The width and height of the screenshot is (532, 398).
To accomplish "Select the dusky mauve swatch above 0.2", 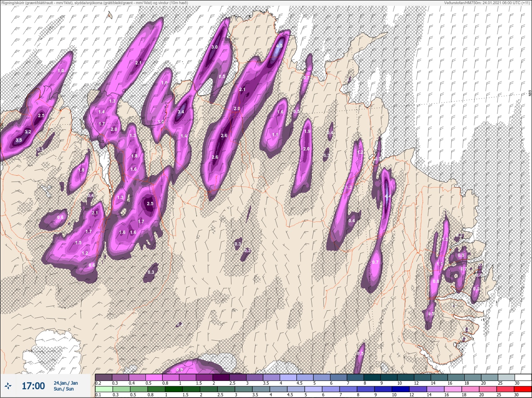I will (x=104, y=377).
